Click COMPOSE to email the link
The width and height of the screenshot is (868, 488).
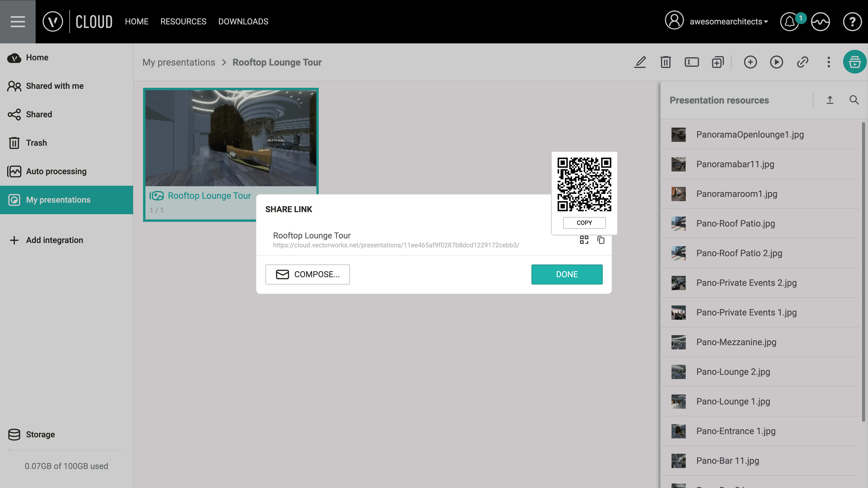[307, 274]
